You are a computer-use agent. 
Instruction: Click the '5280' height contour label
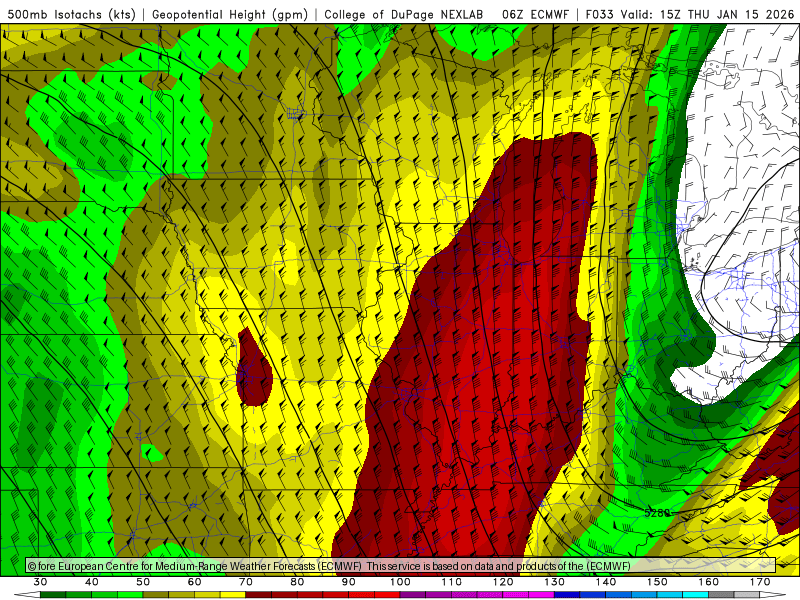point(657,512)
